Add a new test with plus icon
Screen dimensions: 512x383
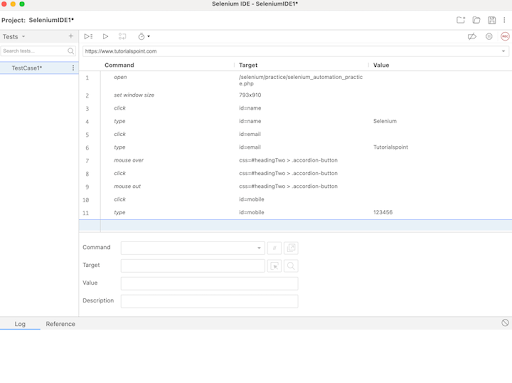[x=71, y=36]
